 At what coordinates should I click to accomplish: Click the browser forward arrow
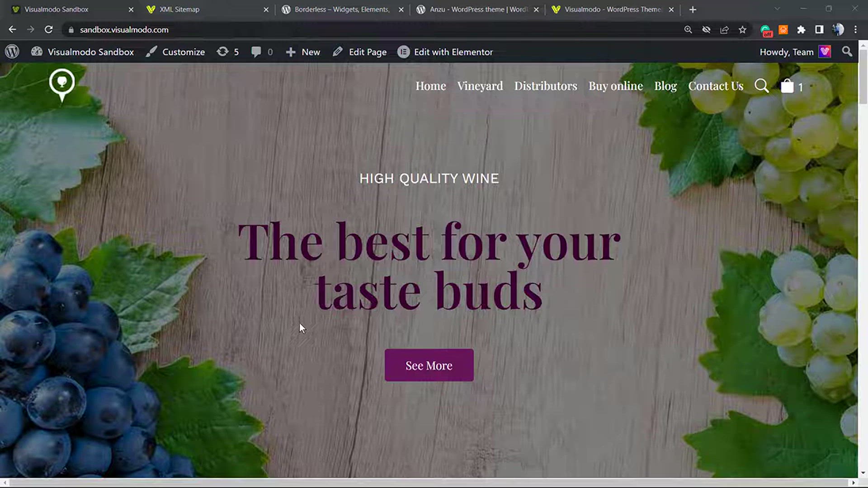point(30,29)
